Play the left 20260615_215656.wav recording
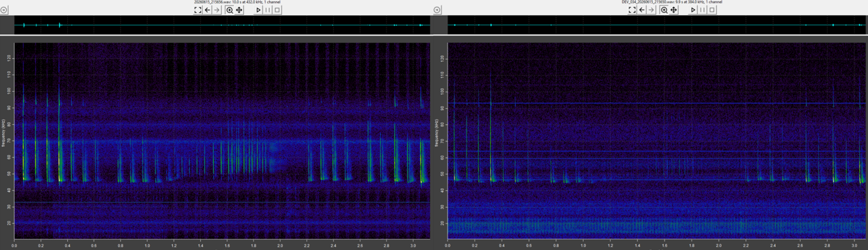Viewport: 868px width, 250px height. point(258,10)
